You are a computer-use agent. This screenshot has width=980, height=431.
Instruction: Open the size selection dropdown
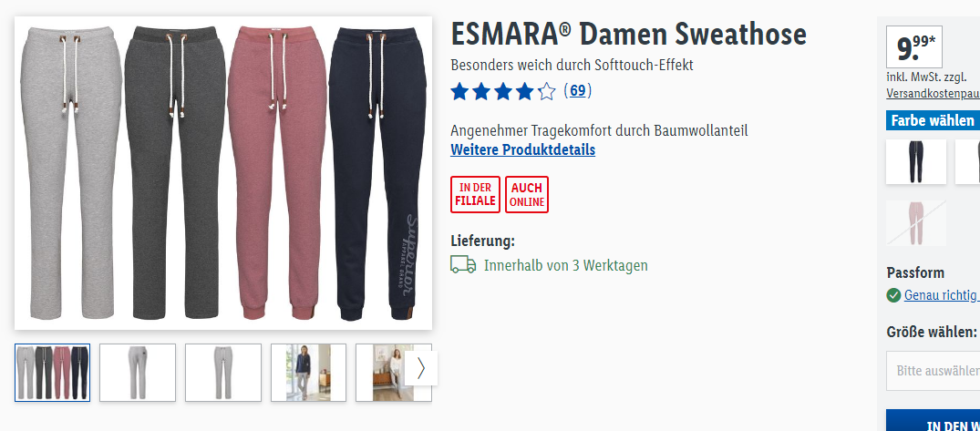pyautogui.click(x=934, y=371)
